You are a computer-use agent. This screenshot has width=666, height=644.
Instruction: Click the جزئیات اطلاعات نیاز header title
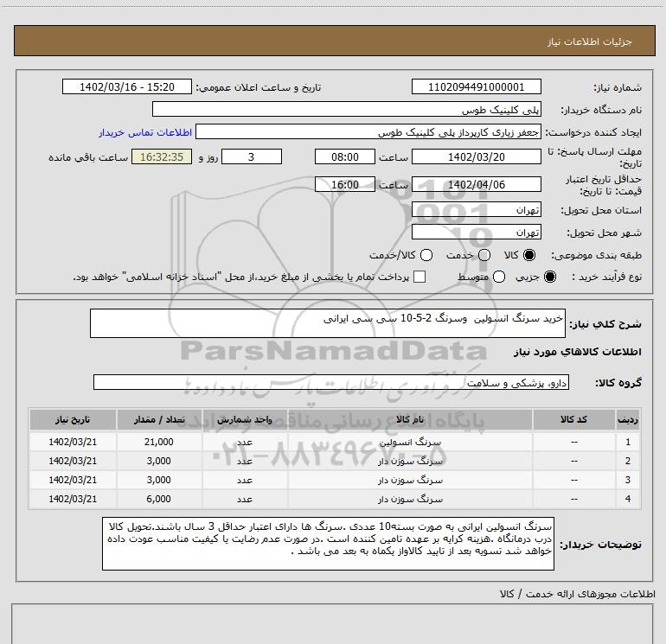coord(589,41)
